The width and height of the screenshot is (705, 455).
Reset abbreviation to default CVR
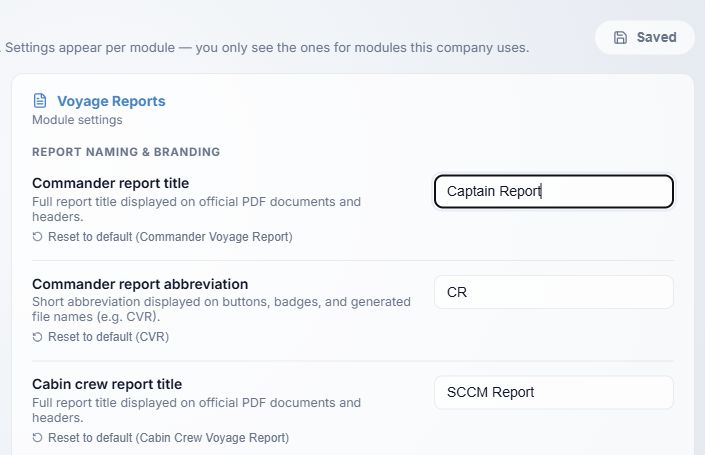[x=101, y=337]
